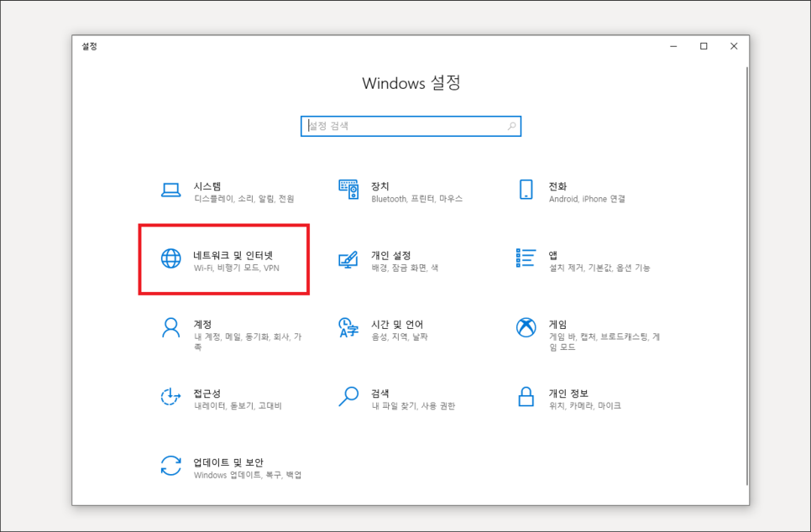Image resolution: width=811 pixels, height=532 pixels.
Task: Click the 설치 제거, 기본값, 옵션 기능 description
Action: pos(599,268)
